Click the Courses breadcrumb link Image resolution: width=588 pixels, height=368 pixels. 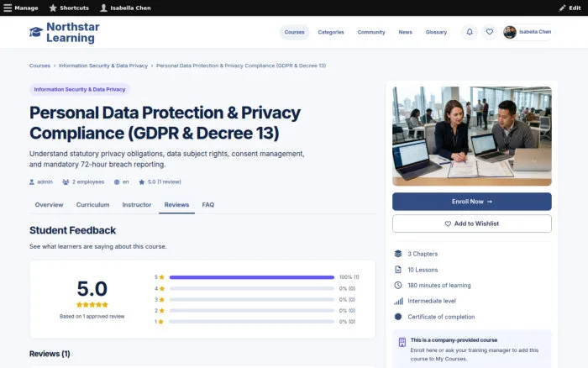39,66
